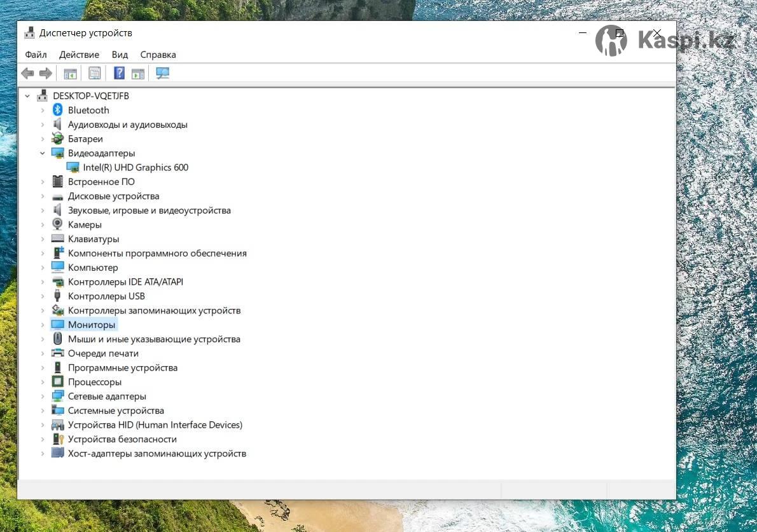This screenshot has width=757, height=532.
Task: Click the Процессоры chip icon
Action: pos(58,382)
